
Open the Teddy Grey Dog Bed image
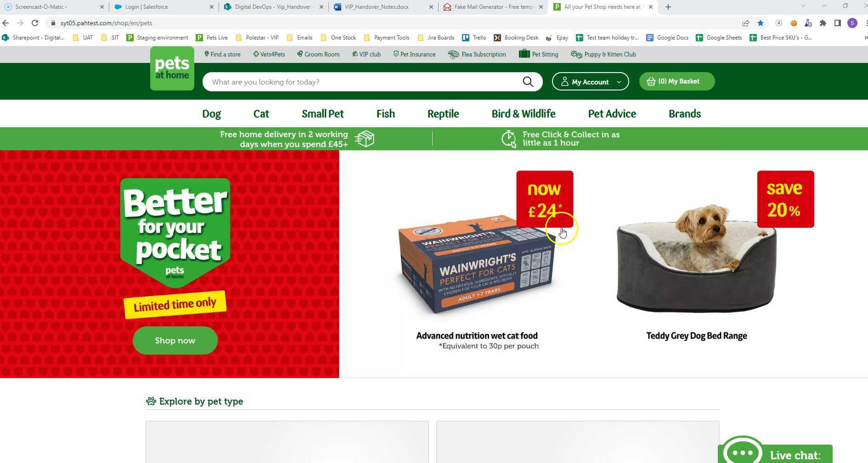[x=696, y=257]
